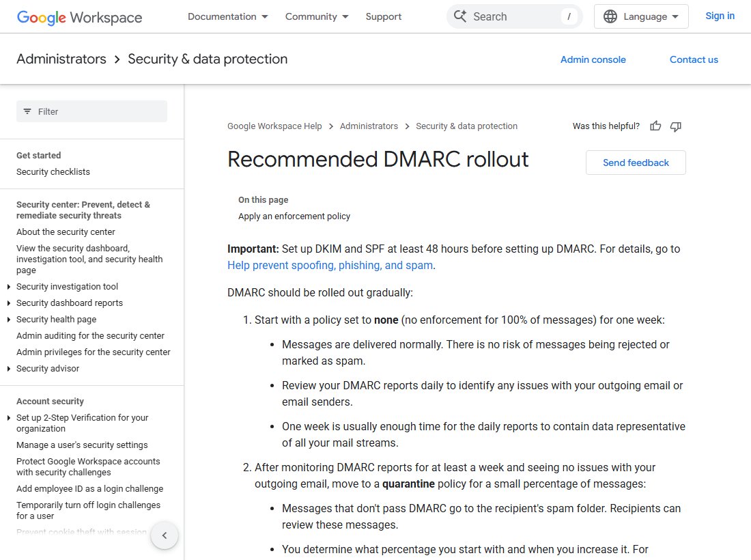Expand Security investigation tool tree item
Viewport: 751px width, 560px height.
coord(9,286)
